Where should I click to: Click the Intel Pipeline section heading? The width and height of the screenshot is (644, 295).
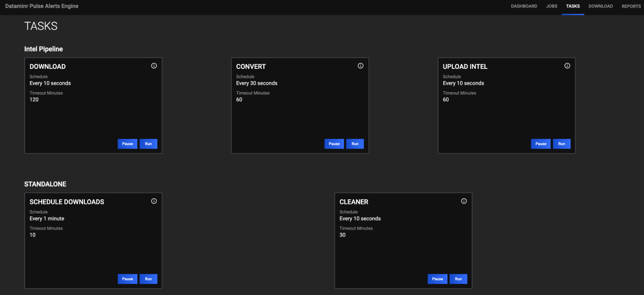(x=43, y=49)
